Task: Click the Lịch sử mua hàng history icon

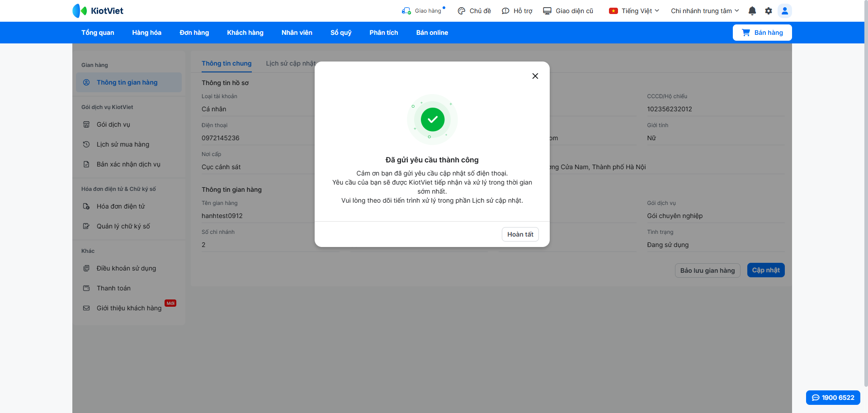Action: (x=86, y=144)
